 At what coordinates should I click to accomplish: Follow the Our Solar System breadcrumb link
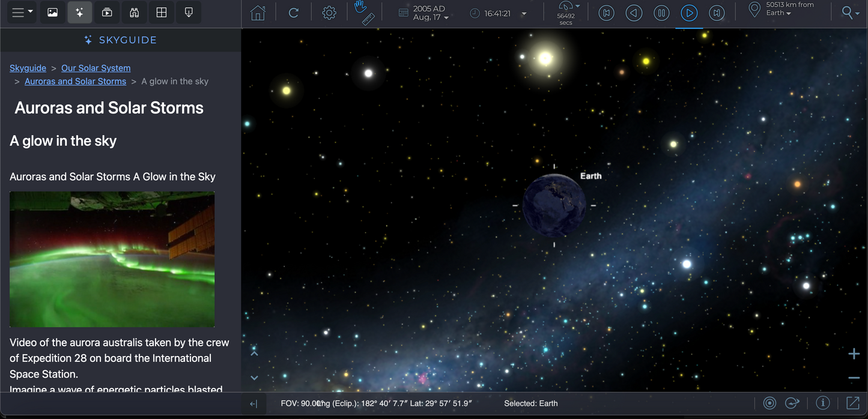[x=96, y=68]
